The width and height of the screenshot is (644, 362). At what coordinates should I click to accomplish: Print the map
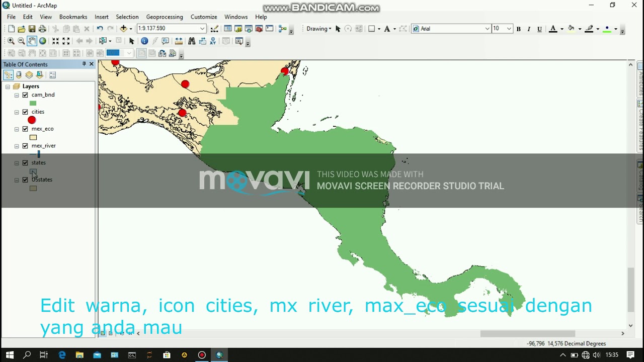tap(42, 29)
